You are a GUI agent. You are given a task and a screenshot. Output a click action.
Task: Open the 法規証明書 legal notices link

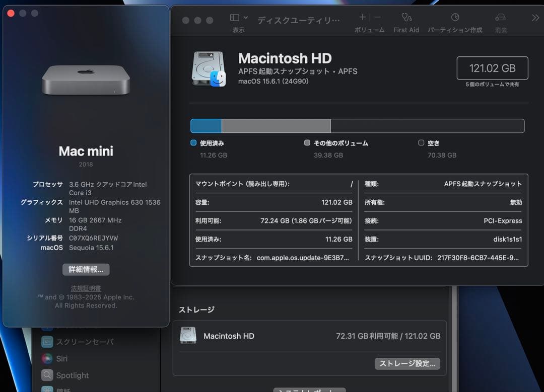85,287
